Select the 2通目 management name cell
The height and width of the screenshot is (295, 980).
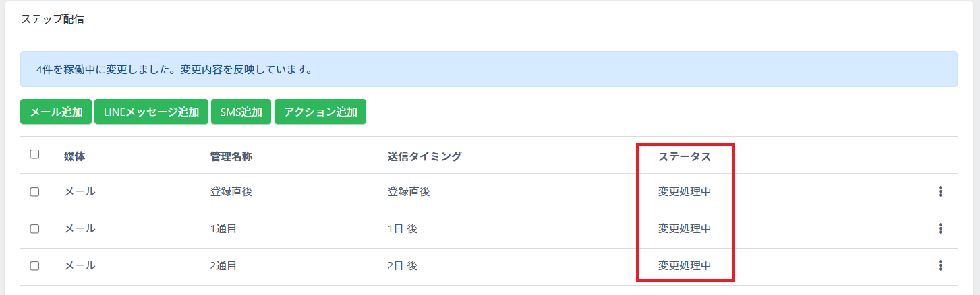pos(223,266)
